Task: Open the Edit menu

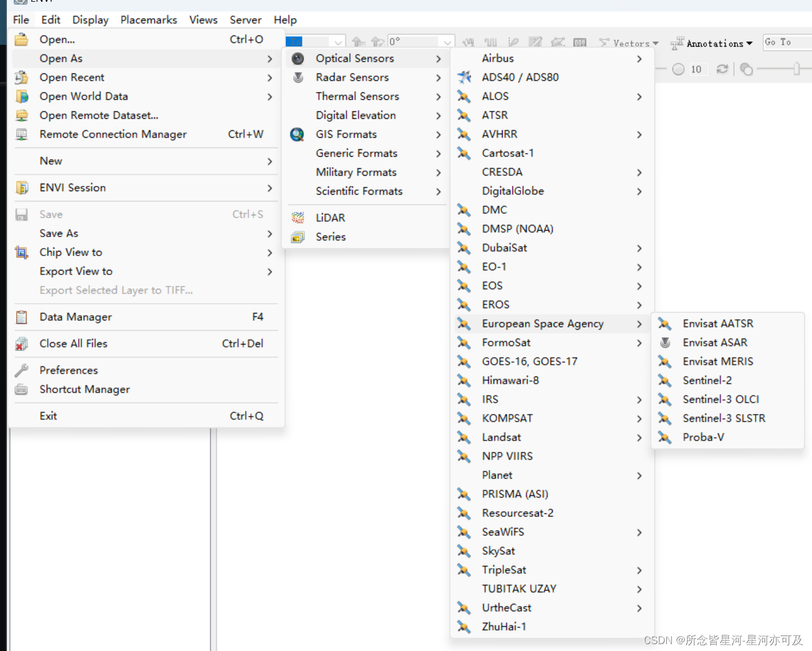Action: click(x=50, y=20)
